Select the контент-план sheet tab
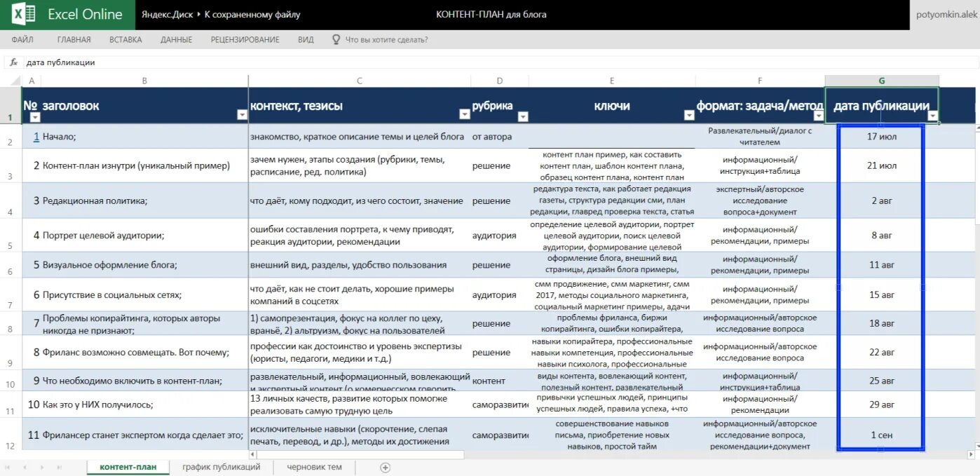Screen dimensions: 980x476 128,467
